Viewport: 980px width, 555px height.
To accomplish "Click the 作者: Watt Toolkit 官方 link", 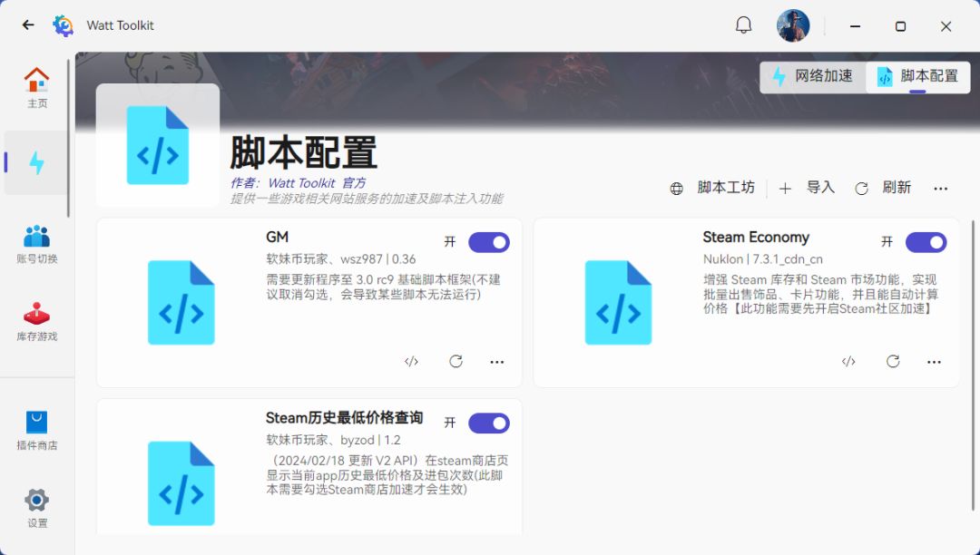I will 299,183.
